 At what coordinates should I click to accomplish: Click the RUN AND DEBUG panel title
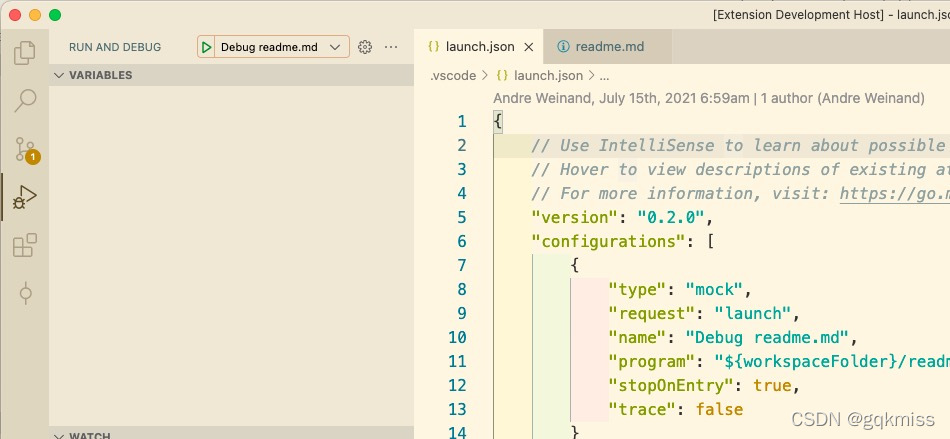(x=115, y=47)
